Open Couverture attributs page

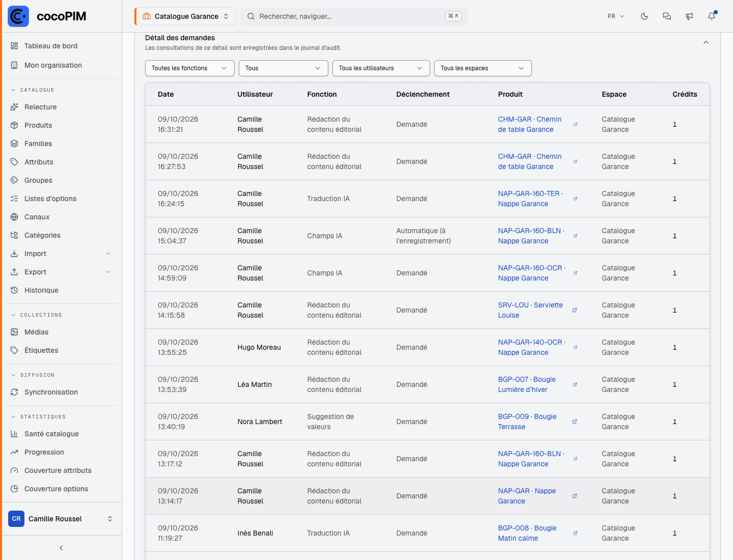coord(61,470)
